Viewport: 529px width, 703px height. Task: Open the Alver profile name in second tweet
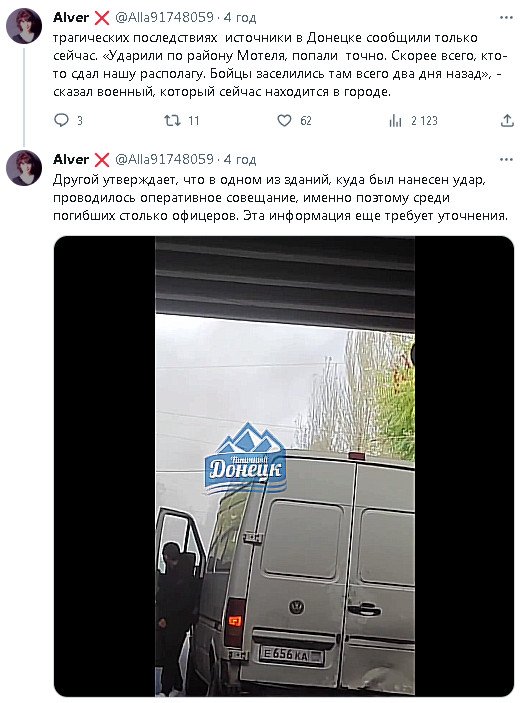(x=71, y=160)
